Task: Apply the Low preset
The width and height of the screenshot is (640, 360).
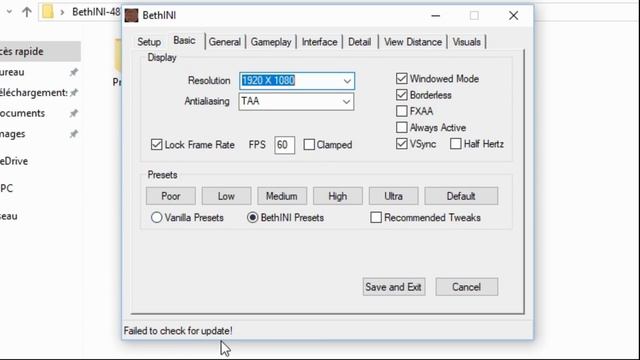Action: tap(226, 196)
